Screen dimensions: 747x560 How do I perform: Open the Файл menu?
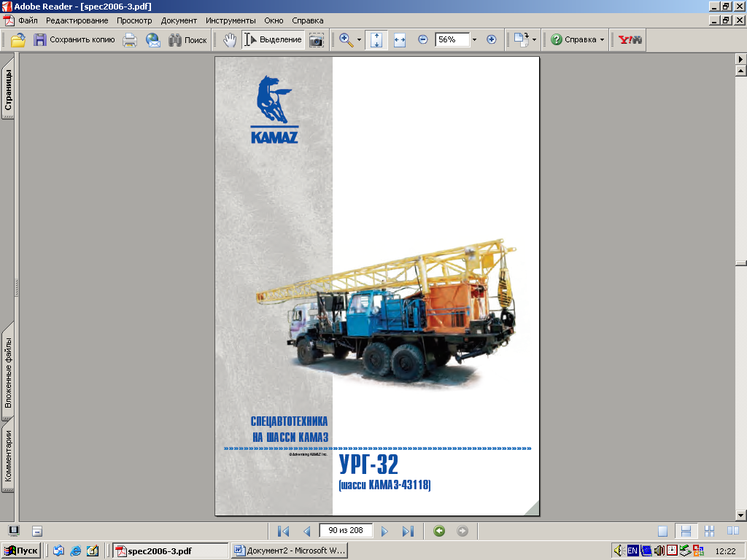coord(28,20)
